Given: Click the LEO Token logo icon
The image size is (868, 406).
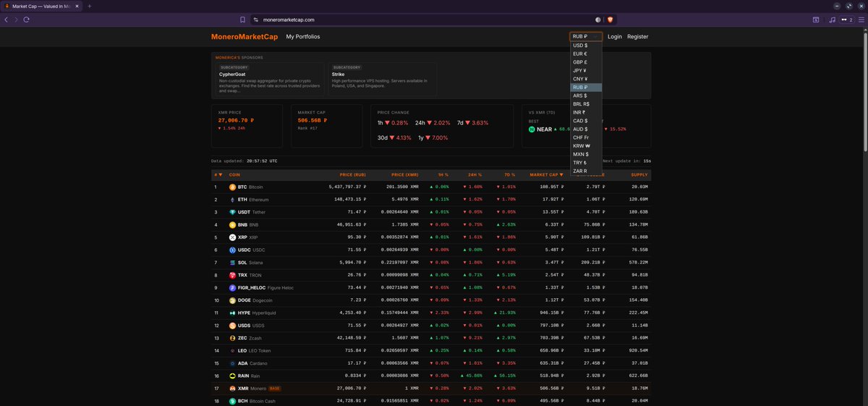Looking at the screenshot, I should [x=232, y=350].
